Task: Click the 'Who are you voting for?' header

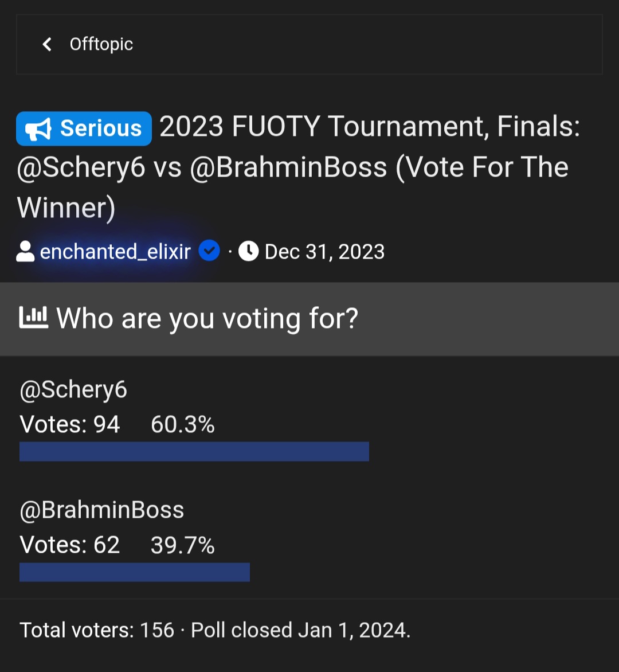Action: (207, 318)
